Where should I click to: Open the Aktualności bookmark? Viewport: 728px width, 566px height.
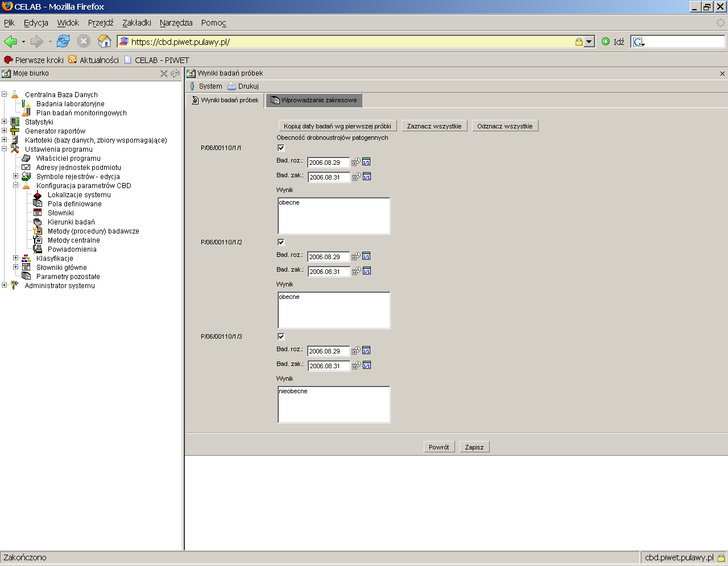point(94,60)
